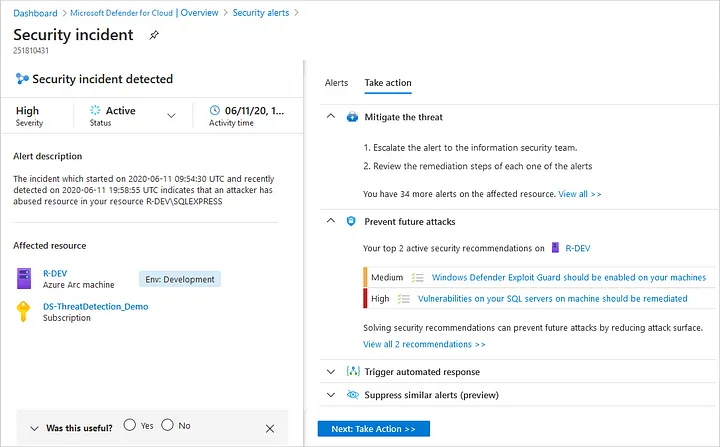Image resolution: width=720 pixels, height=447 pixels.
Task: Expand the Trigger automated response section
Action: coord(331,372)
